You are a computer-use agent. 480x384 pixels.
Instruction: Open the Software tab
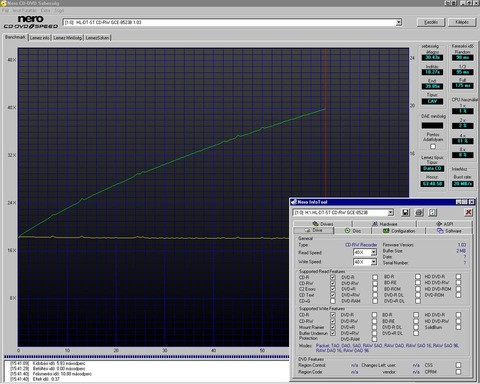tap(449, 231)
